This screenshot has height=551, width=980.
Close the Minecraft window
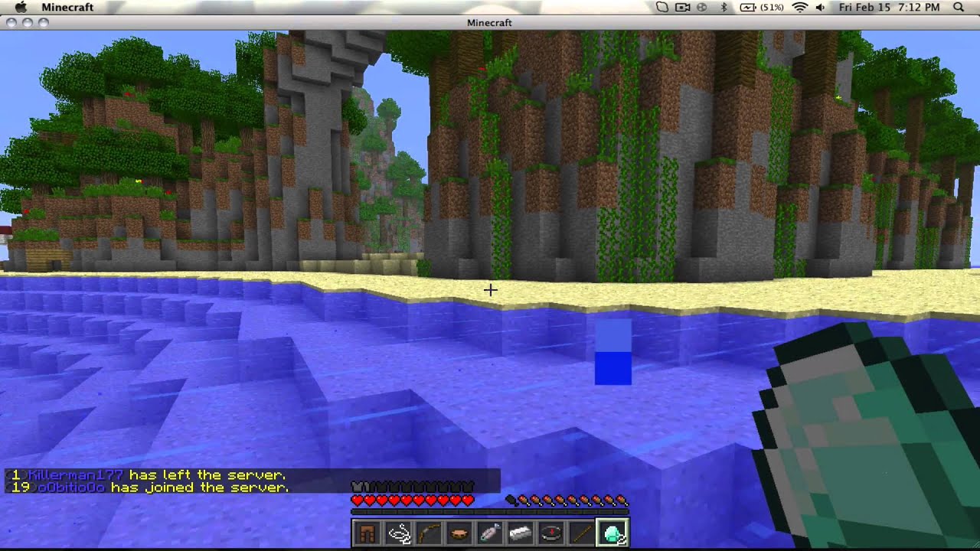coord(11,23)
